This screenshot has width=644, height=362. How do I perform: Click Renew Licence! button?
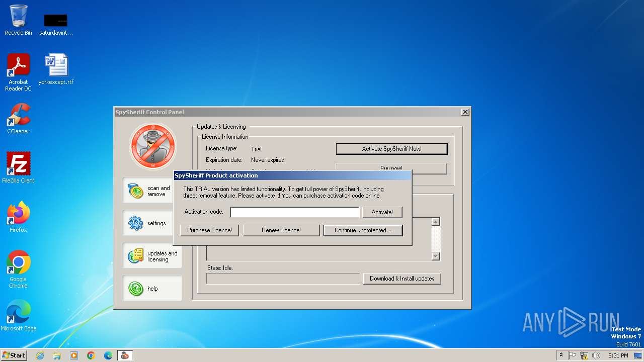pyautogui.click(x=281, y=230)
